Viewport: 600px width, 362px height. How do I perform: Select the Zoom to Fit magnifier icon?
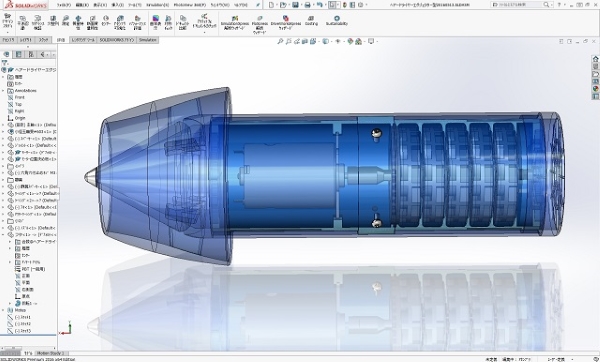[280, 41]
